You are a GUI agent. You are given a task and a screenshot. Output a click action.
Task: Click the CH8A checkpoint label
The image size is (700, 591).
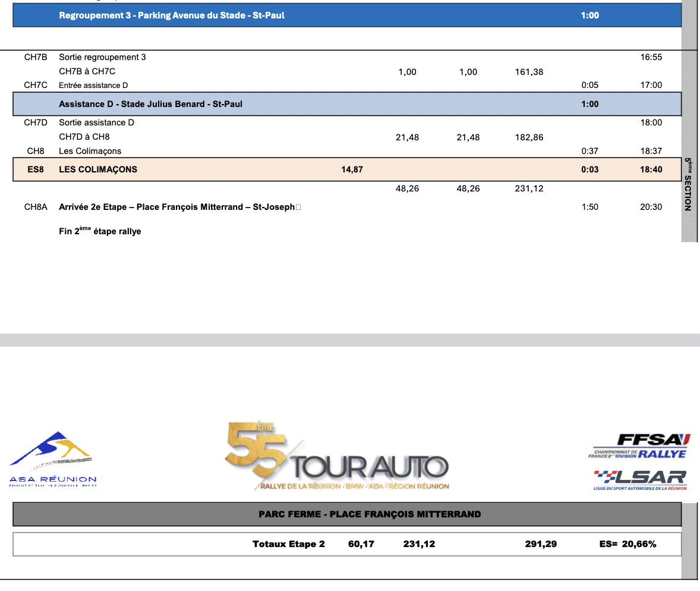pos(36,208)
